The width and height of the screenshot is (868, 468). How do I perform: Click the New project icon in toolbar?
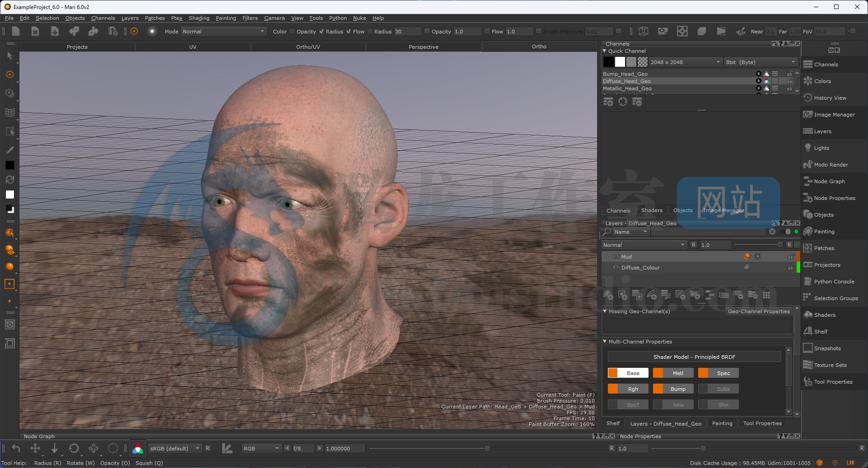[x=16, y=31]
